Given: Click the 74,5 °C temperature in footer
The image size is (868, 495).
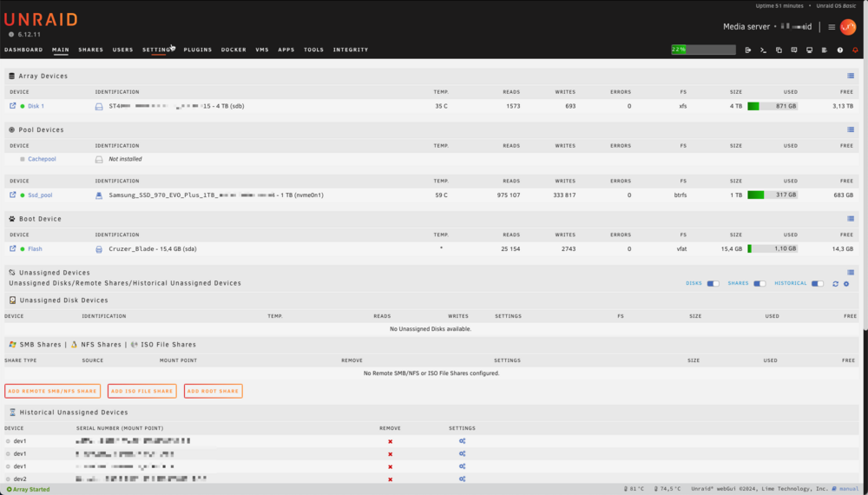Looking at the screenshot, I should (667, 489).
